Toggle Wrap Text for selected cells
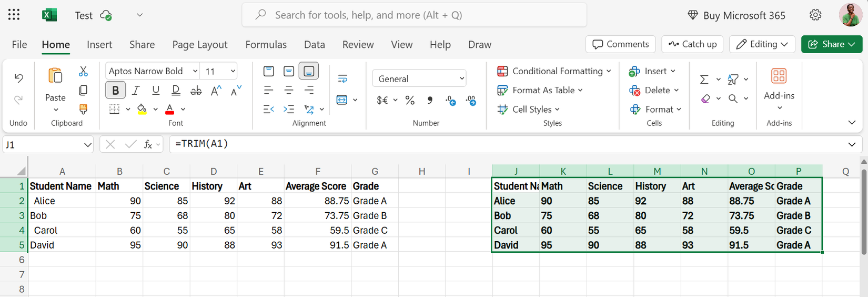868x297 pixels. tap(342, 79)
